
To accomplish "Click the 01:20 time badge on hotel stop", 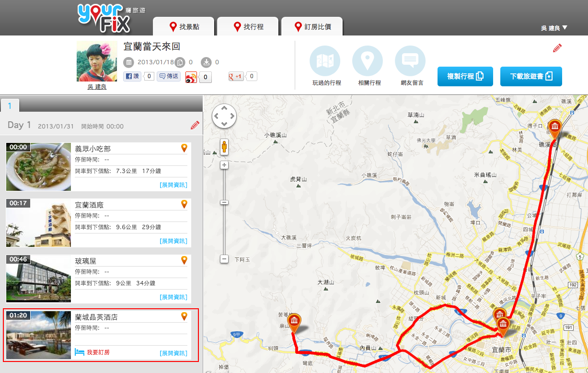I will 18,315.
